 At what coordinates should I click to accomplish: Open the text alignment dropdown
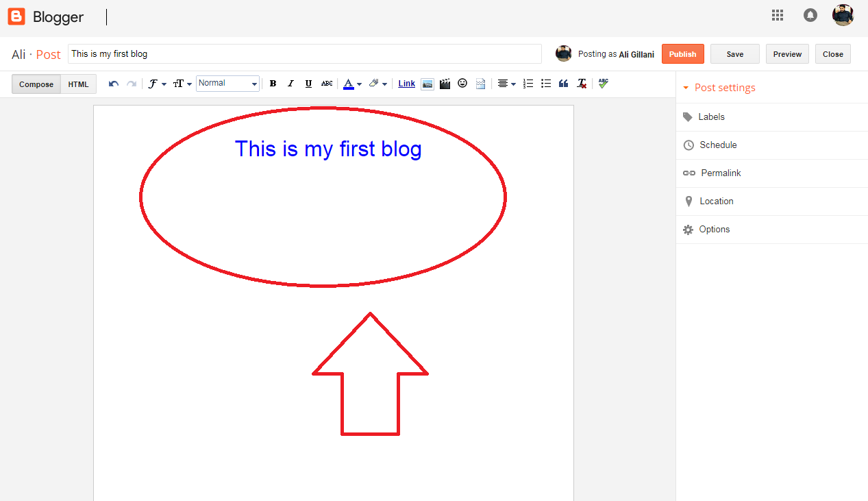pyautogui.click(x=506, y=83)
